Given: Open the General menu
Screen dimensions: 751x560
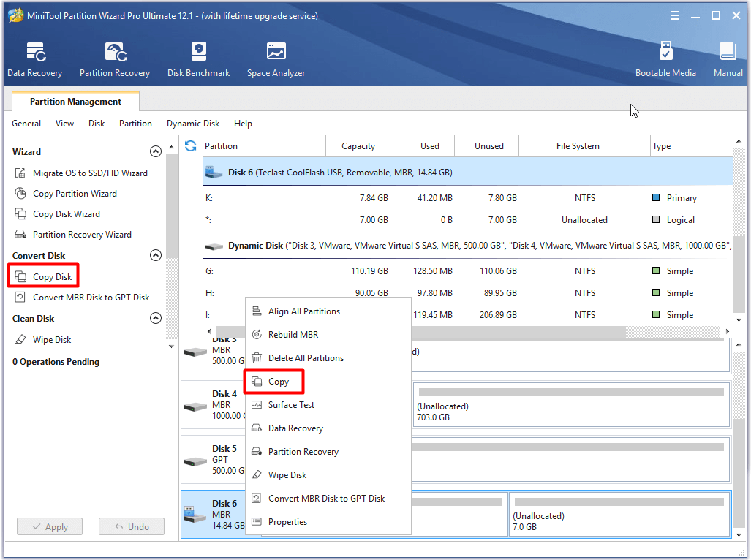Looking at the screenshot, I should pyautogui.click(x=26, y=124).
